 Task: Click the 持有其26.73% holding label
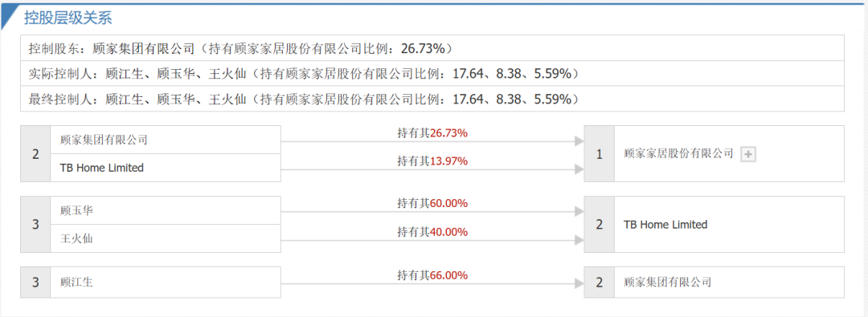point(432,132)
